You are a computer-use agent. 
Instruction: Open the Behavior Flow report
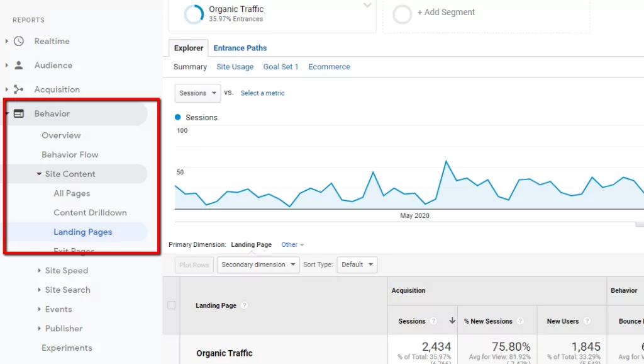[70, 155]
